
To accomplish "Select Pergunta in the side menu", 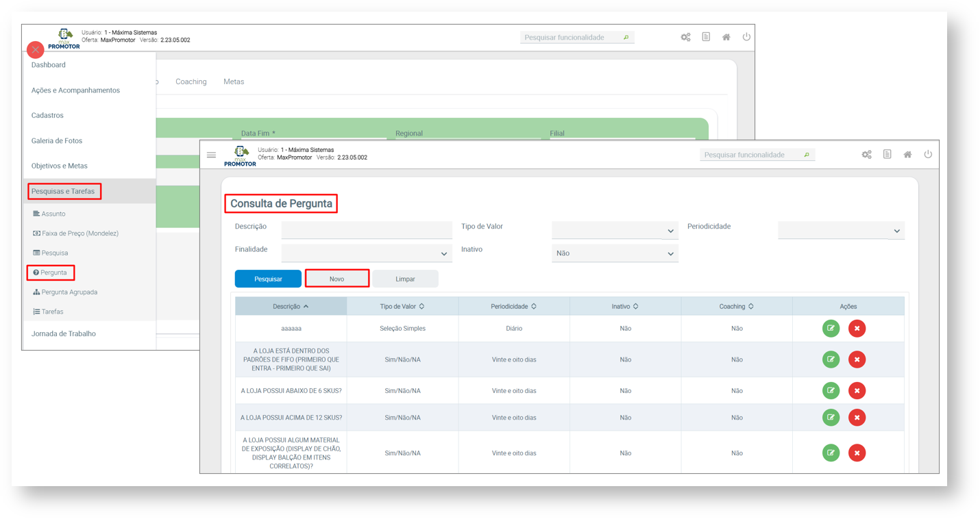I will tap(53, 273).
